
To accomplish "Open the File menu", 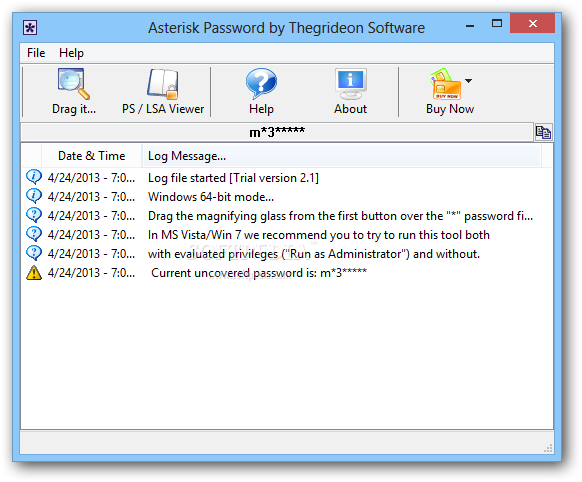I will tap(36, 53).
